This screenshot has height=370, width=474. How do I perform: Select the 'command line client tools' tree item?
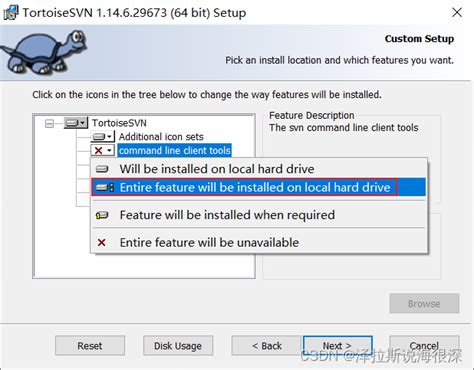coord(175,151)
